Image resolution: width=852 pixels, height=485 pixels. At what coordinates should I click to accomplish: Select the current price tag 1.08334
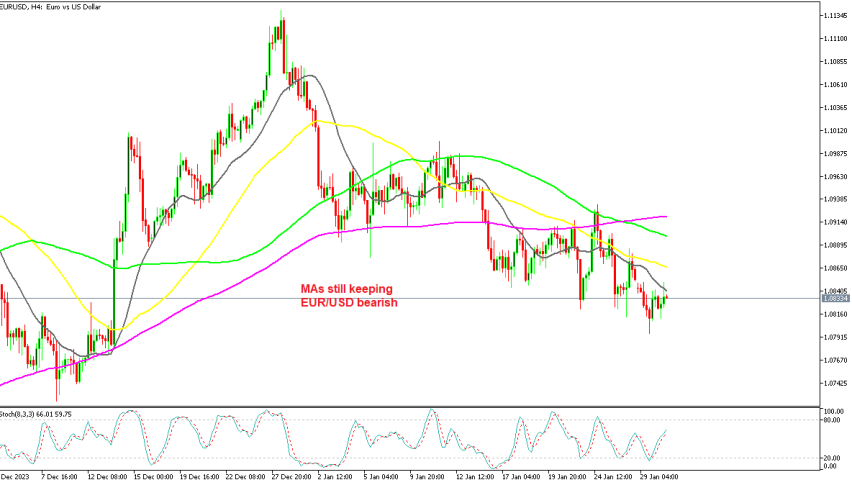point(836,298)
